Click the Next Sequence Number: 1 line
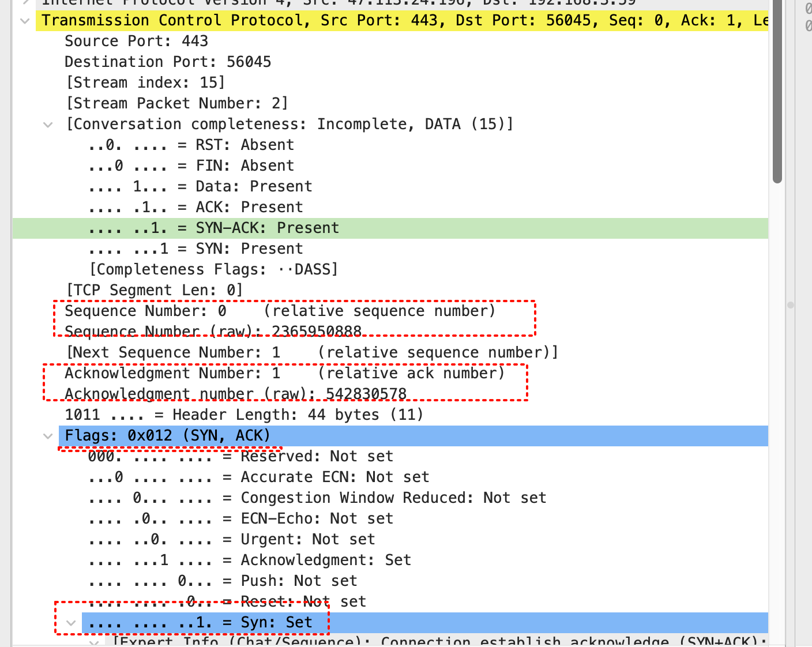This screenshot has height=647, width=812. click(311, 353)
